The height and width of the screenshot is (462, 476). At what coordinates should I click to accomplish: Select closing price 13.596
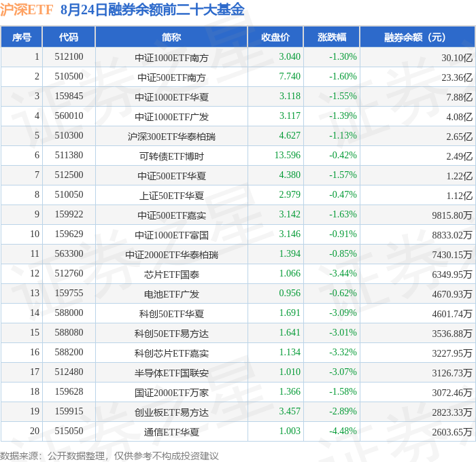(288, 156)
